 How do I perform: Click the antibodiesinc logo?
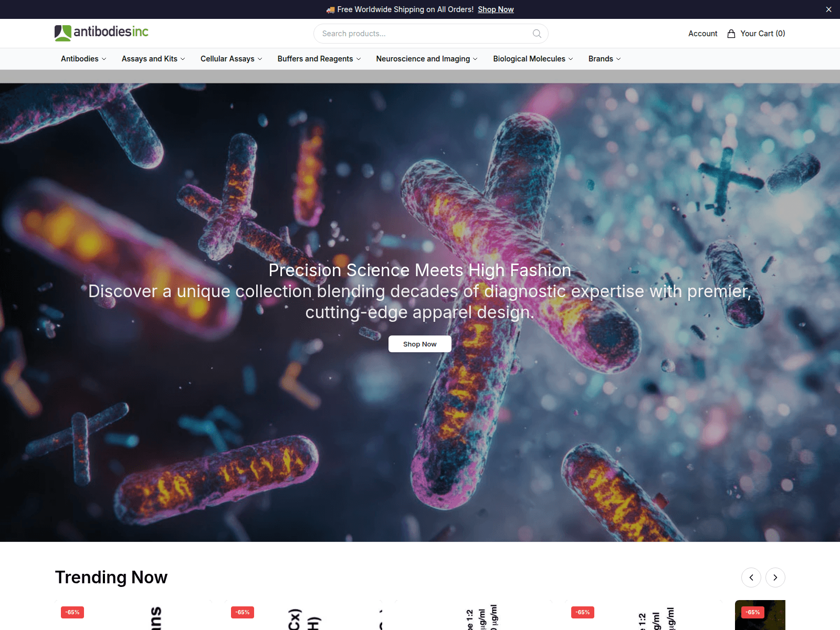[102, 33]
